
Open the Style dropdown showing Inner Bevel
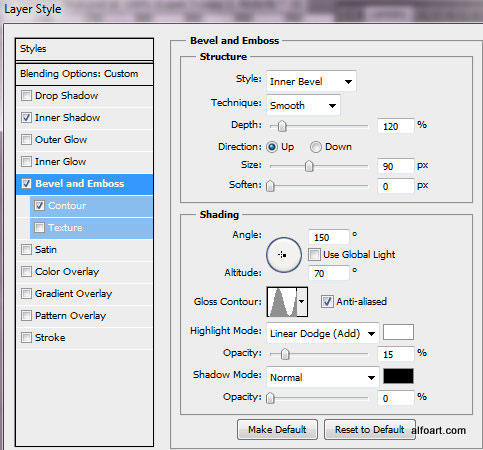click(x=311, y=81)
